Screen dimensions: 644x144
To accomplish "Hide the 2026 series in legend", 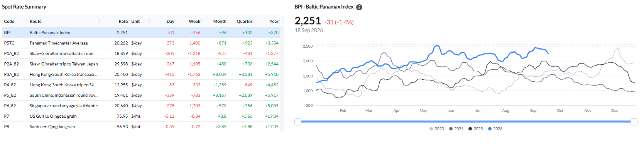I will click(x=495, y=129).
